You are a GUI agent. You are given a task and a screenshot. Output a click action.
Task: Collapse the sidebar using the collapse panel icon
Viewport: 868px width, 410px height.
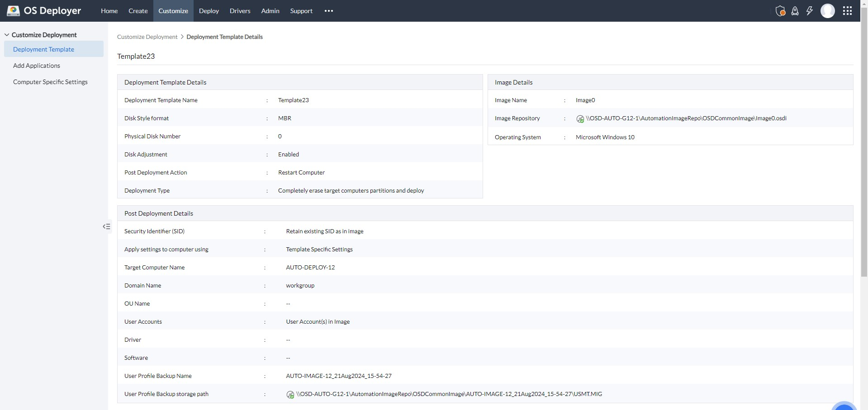tap(106, 226)
